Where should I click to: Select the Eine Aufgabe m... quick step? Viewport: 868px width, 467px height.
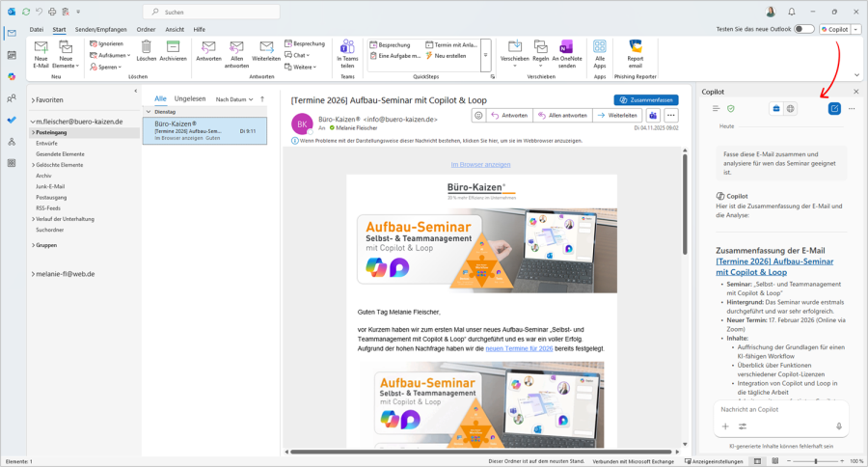pyautogui.click(x=395, y=56)
